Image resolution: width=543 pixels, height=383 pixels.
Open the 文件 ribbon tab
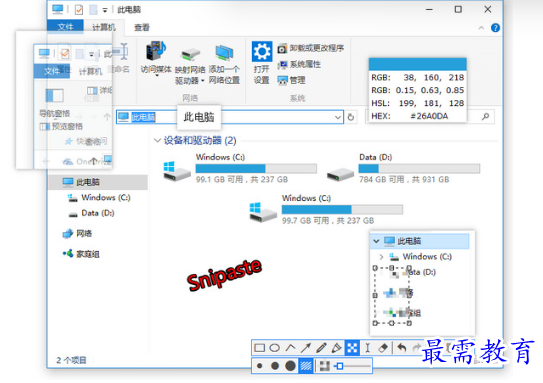65,27
